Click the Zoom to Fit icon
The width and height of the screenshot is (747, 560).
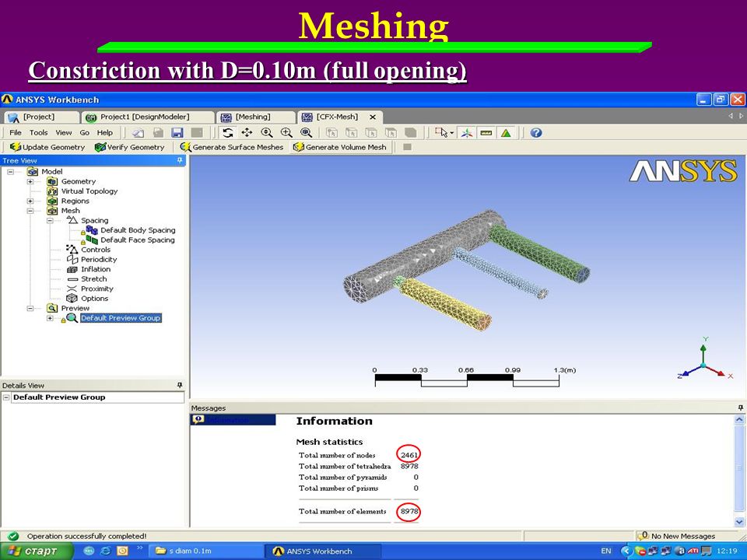[x=306, y=133]
